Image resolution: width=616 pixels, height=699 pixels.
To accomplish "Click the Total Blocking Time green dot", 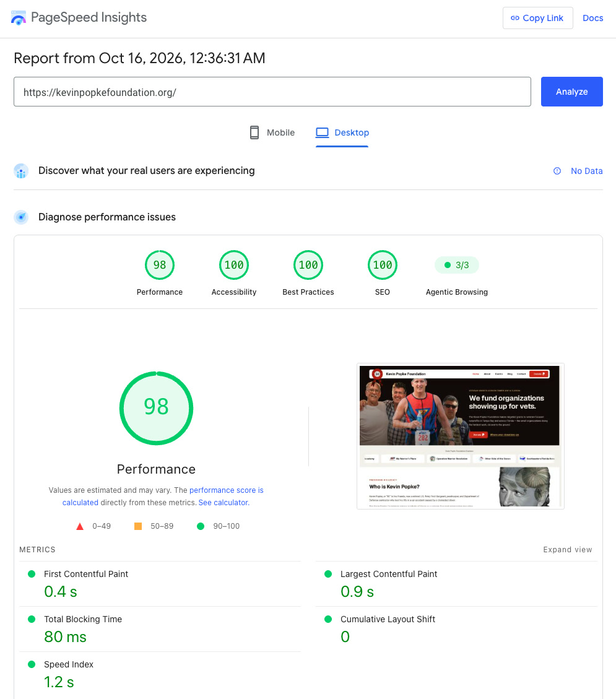I will (x=32, y=619).
